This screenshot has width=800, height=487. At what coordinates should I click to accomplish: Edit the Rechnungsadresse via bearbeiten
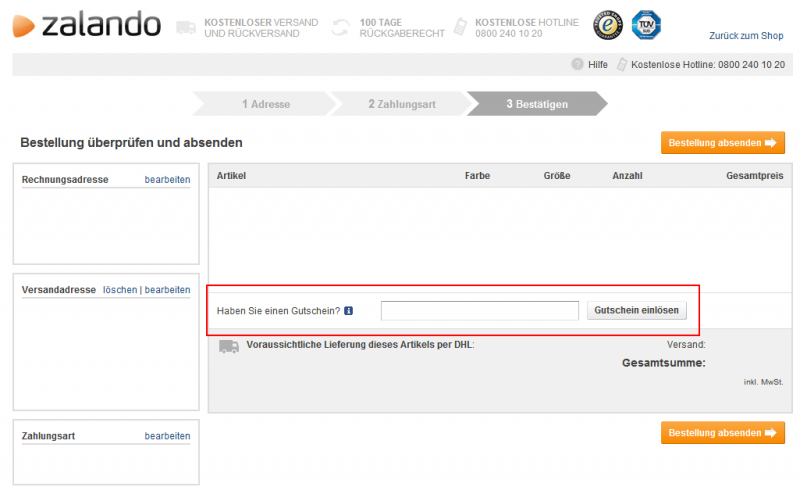click(x=167, y=180)
